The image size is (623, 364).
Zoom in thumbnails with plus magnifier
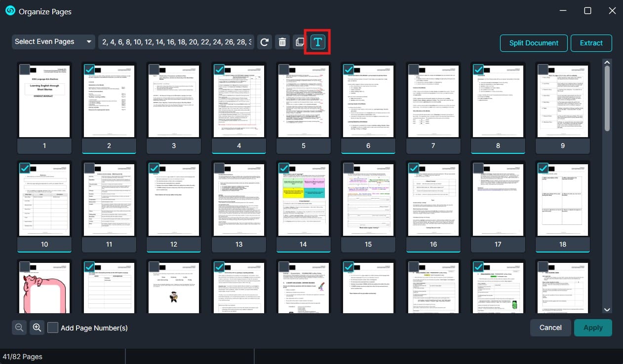click(x=37, y=328)
